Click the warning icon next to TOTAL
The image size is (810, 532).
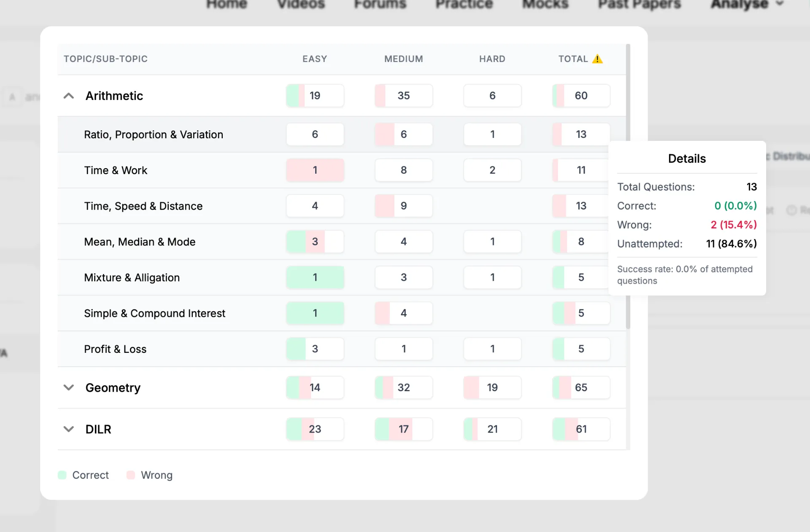[x=597, y=59]
